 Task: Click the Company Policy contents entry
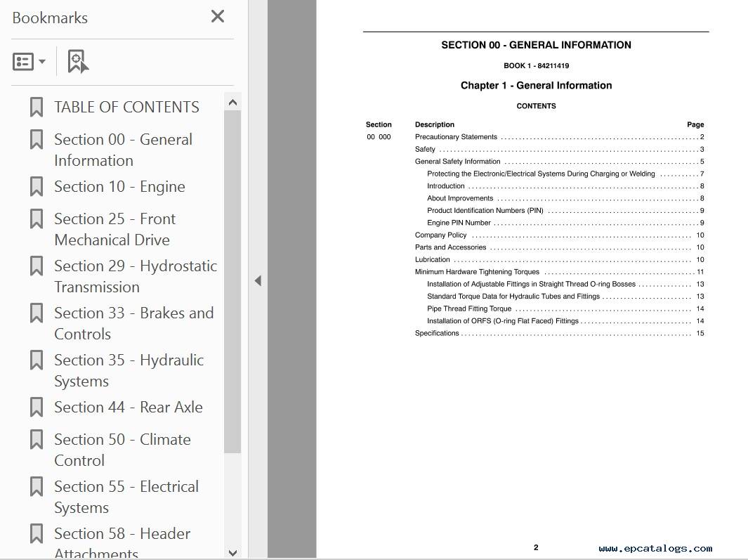[559, 235]
